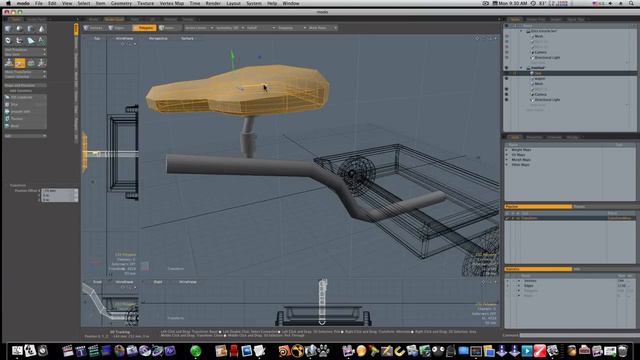
Task: Click the Perspective viewport label
Action: coord(158,38)
